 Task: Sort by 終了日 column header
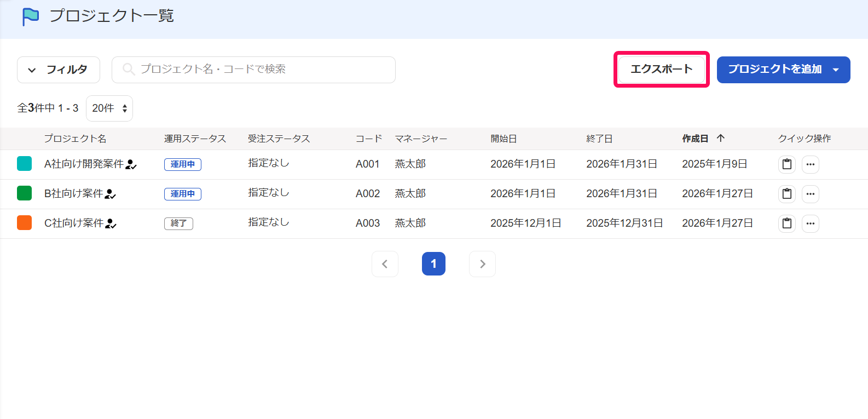pos(599,139)
